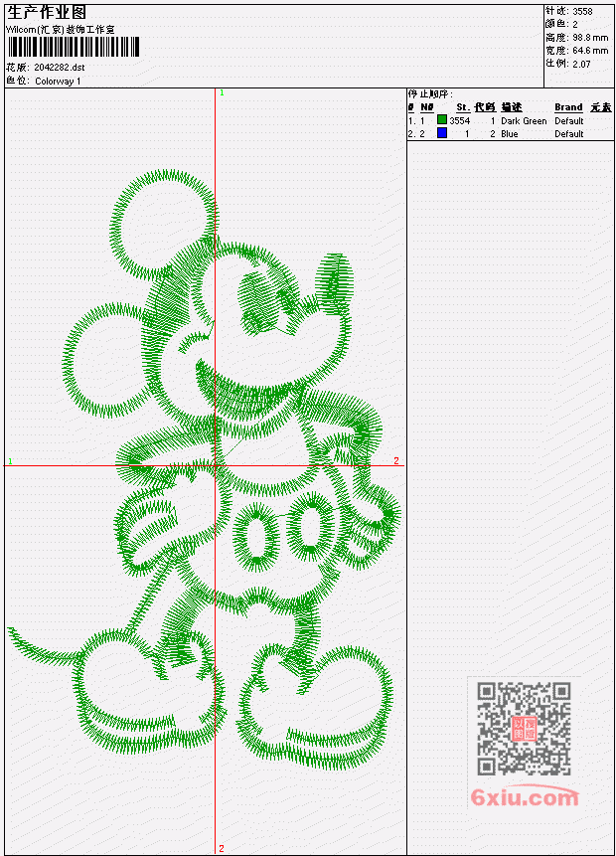
Task: Click the QR code image
Action: (524, 729)
